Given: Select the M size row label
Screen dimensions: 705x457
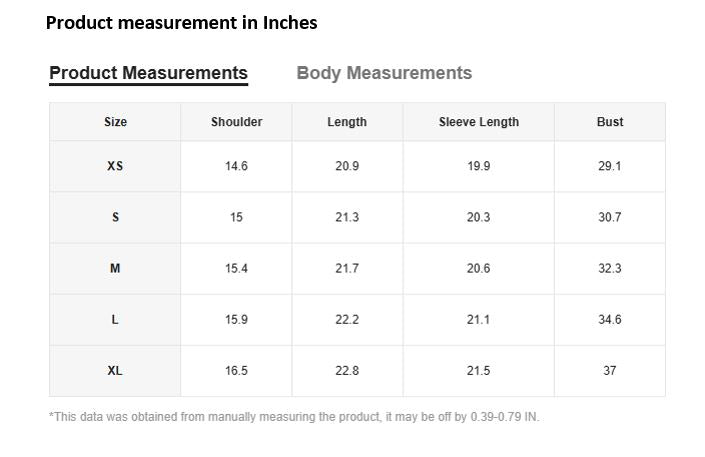Looking at the screenshot, I should click(x=115, y=269).
